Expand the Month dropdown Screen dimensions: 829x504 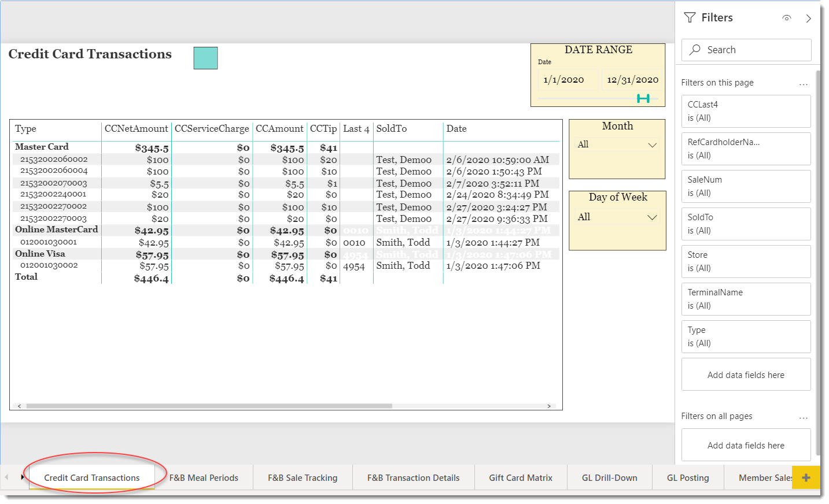coord(652,145)
